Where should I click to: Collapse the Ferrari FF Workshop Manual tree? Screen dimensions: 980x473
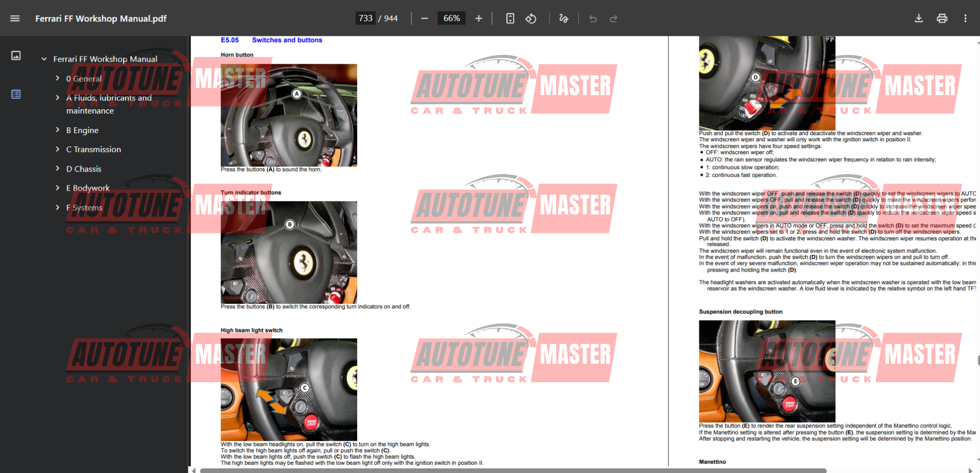point(44,59)
